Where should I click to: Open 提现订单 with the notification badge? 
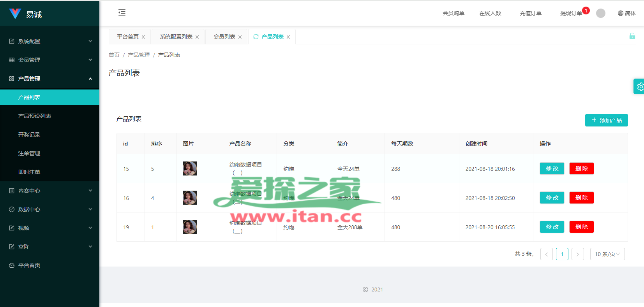pos(571,13)
